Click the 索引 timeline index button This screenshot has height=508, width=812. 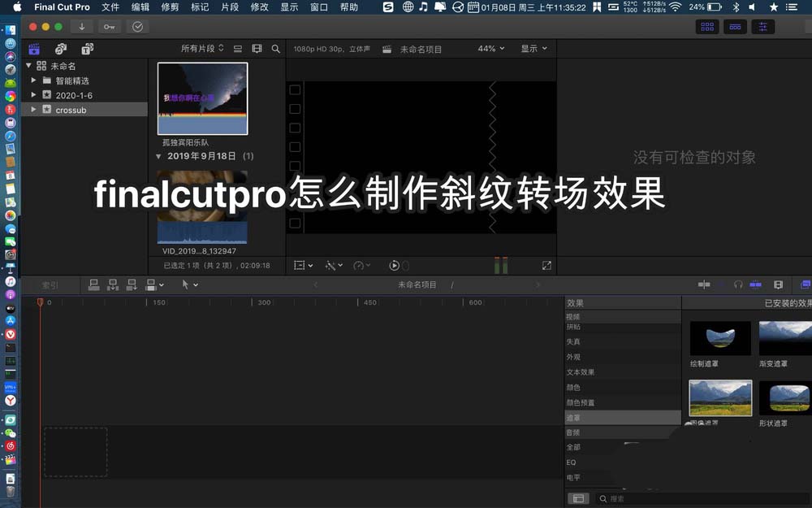50,285
